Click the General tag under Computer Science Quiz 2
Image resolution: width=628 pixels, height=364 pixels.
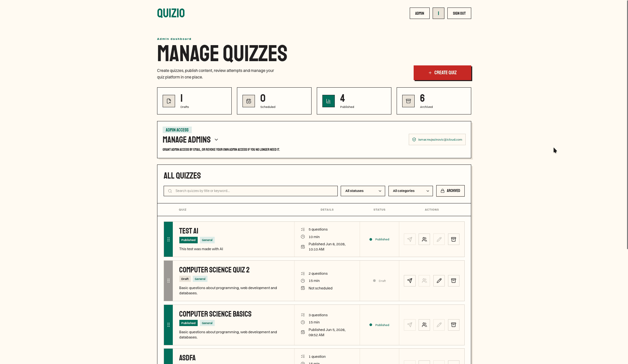pyautogui.click(x=200, y=279)
